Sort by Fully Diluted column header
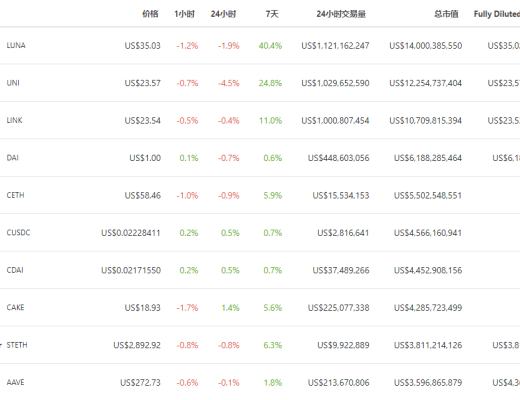 point(497,14)
